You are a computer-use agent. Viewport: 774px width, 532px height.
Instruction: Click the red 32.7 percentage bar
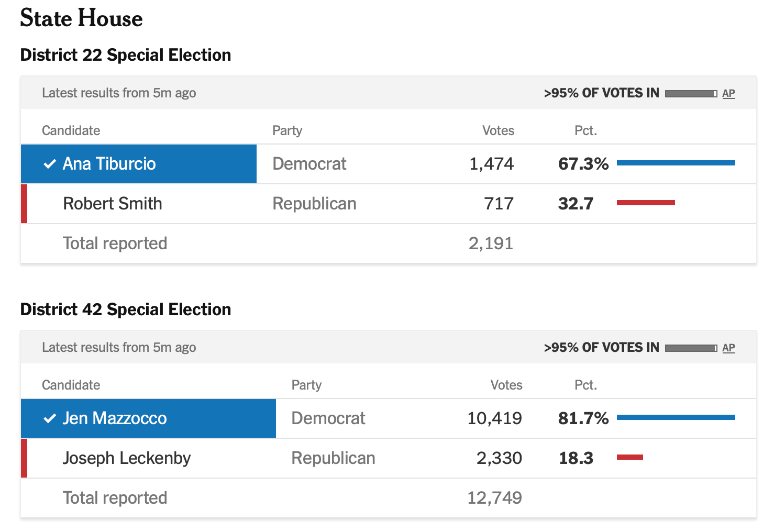(646, 203)
